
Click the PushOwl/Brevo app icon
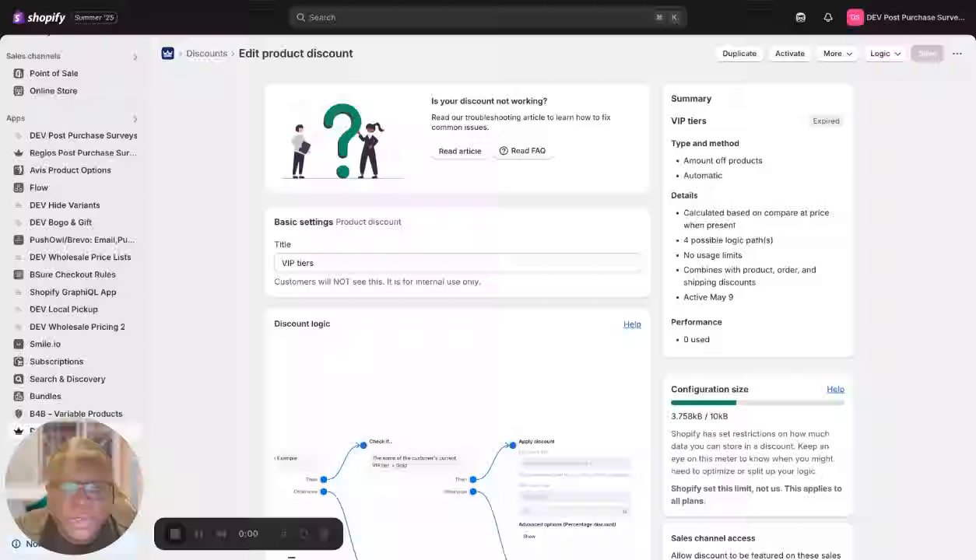(x=19, y=240)
